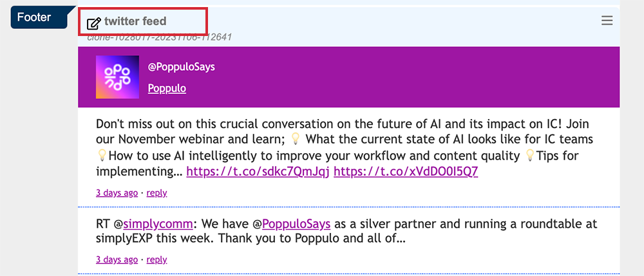Image resolution: width=644 pixels, height=276 pixels.
Task: Click the @PoppuloSays handle in purple header
Action: (x=181, y=68)
